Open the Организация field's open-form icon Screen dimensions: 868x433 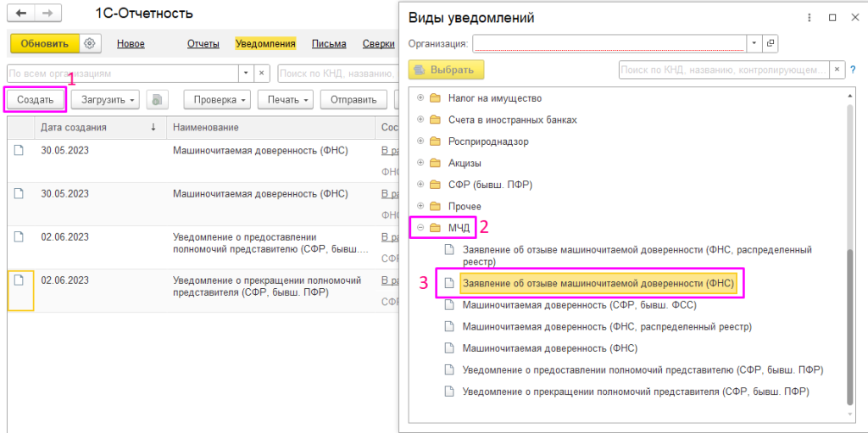click(x=771, y=43)
